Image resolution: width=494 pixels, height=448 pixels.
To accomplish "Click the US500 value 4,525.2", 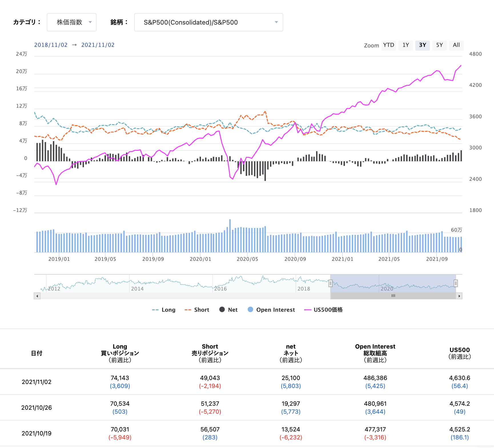I will point(460,429).
